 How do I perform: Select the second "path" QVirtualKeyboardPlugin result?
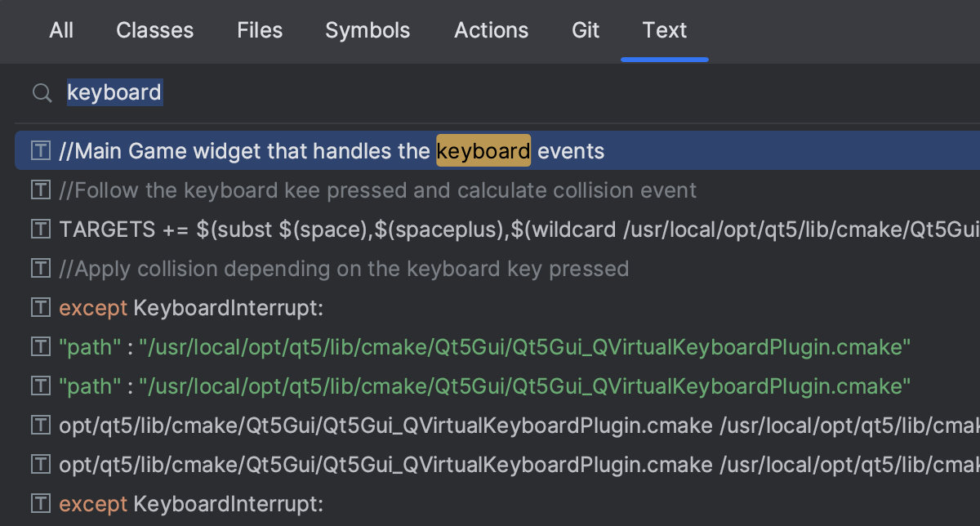tap(484, 386)
